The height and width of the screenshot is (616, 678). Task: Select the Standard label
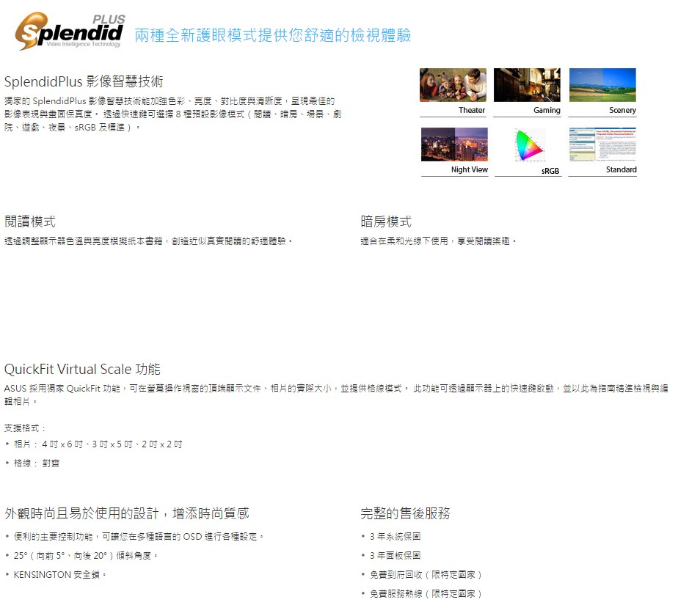(x=621, y=169)
